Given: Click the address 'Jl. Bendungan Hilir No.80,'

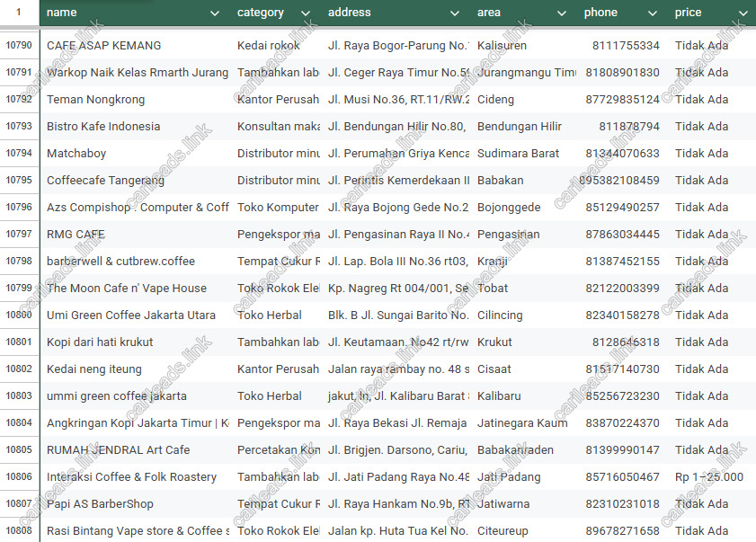Looking at the screenshot, I should (396, 127).
